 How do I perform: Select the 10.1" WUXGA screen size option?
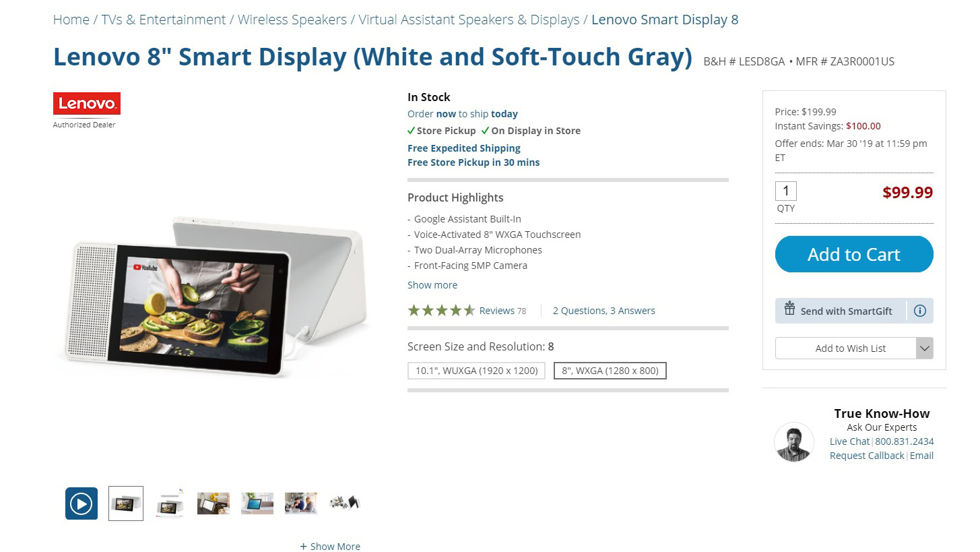pyautogui.click(x=476, y=370)
